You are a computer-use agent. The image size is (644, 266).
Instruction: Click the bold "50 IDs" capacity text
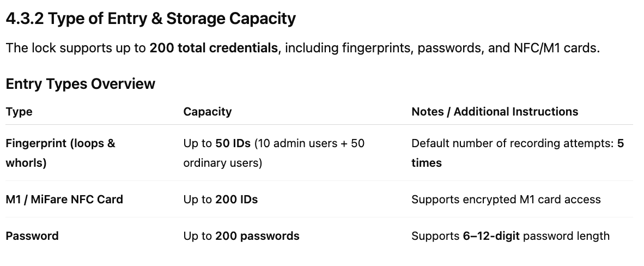(x=233, y=144)
